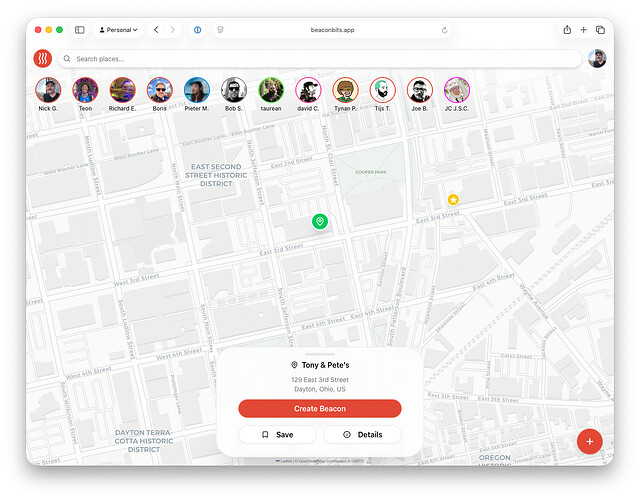Open the Personal profile dropdown
This screenshot has height=500, width=639.
click(x=119, y=30)
